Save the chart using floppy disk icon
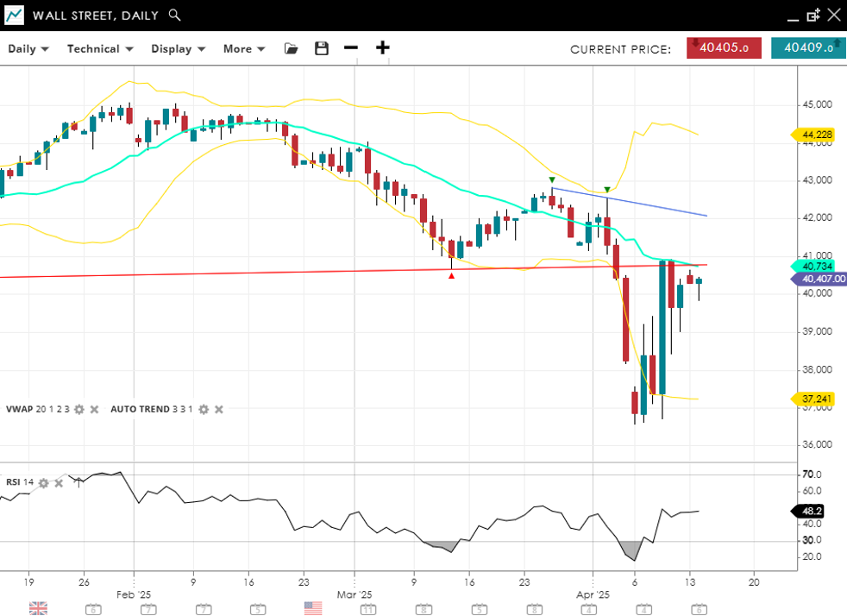The image size is (847, 616). 322,49
